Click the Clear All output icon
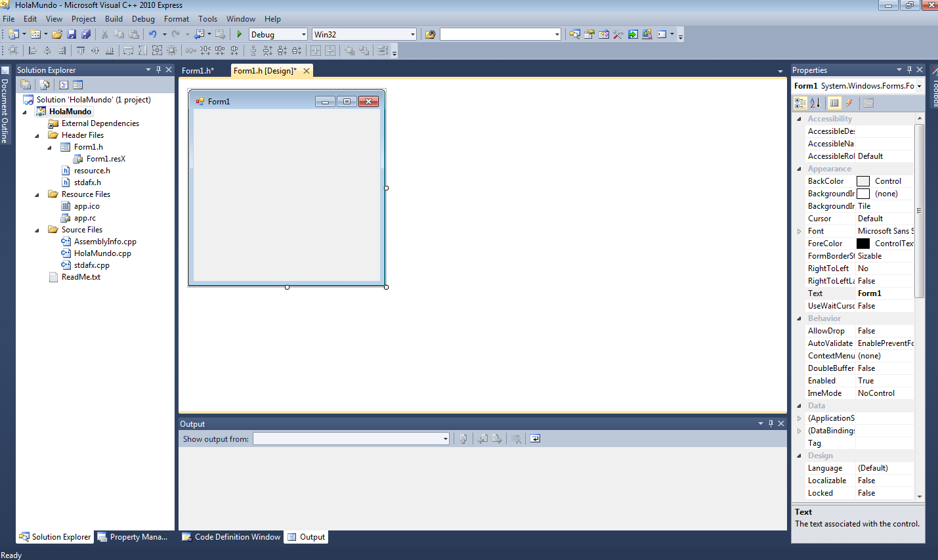 [x=517, y=439]
